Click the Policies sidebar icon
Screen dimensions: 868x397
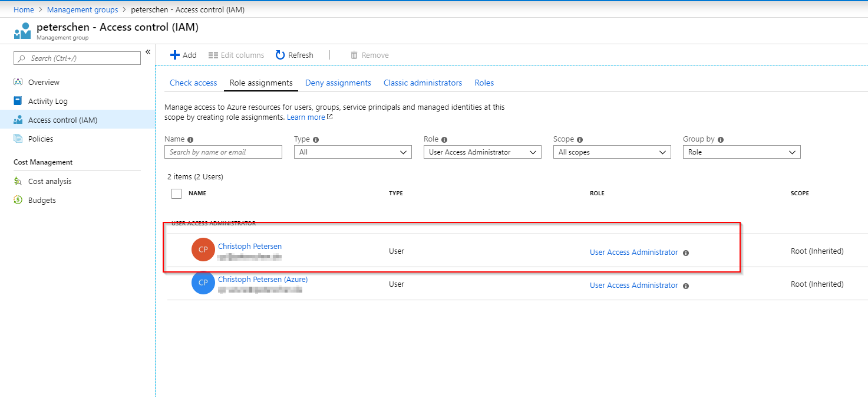[x=18, y=139]
